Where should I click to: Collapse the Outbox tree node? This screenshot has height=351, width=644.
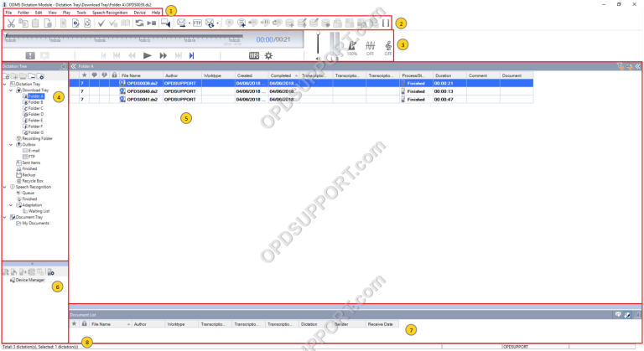coord(11,145)
